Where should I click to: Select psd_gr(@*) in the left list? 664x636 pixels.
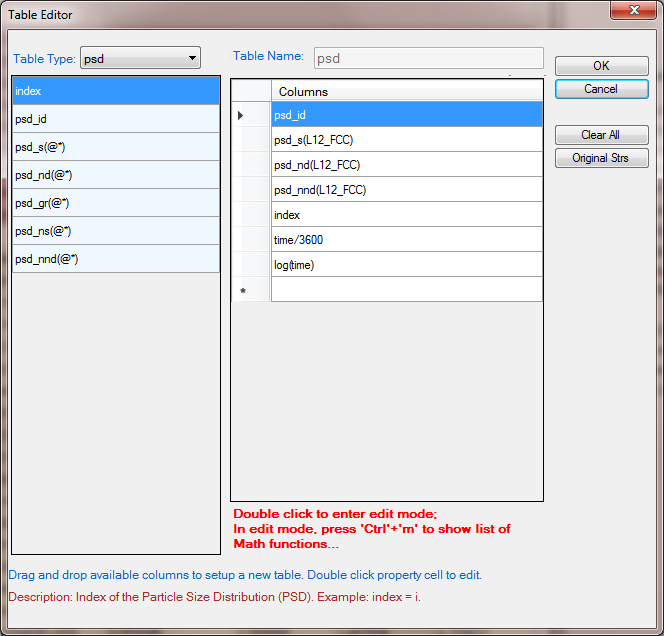116,203
